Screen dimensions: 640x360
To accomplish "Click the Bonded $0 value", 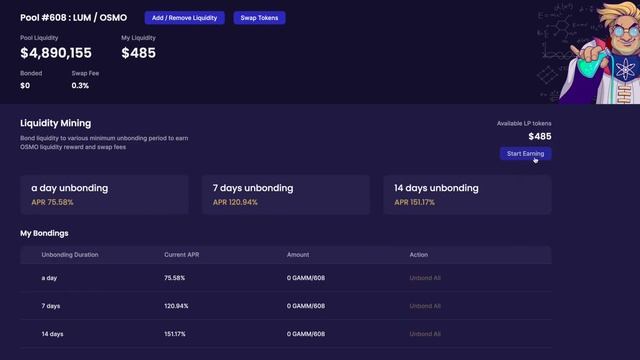I will point(25,86).
